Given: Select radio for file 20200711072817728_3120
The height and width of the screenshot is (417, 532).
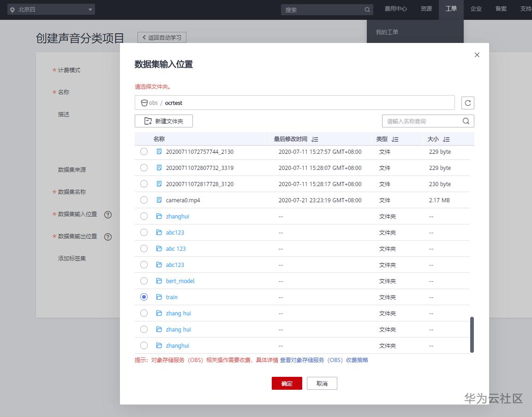Looking at the screenshot, I should click(x=144, y=184).
